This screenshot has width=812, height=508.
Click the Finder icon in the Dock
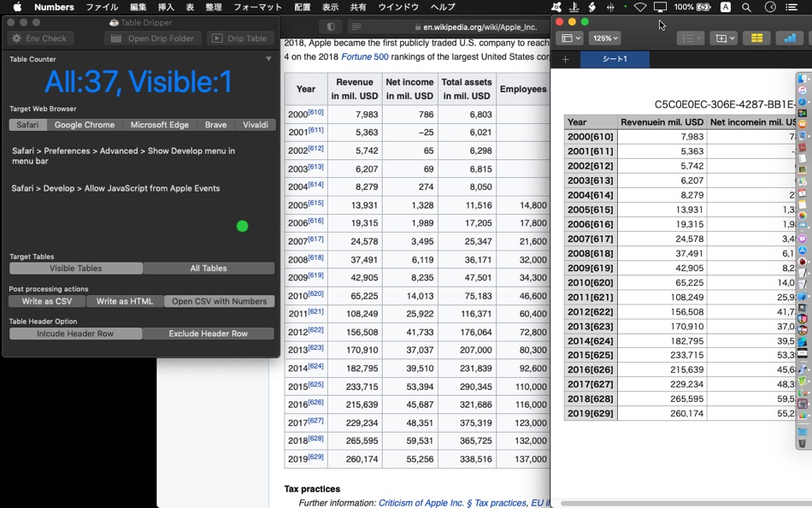802,79
